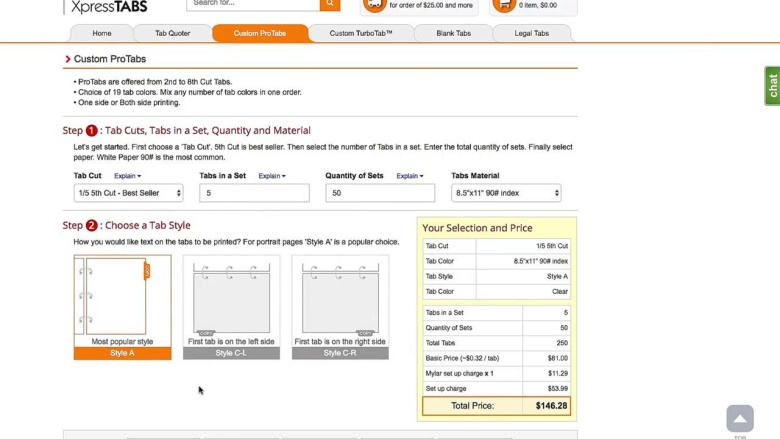Click the delivery truck shipping icon
Image resolution: width=780 pixels, height=439 pixels.
375,5
